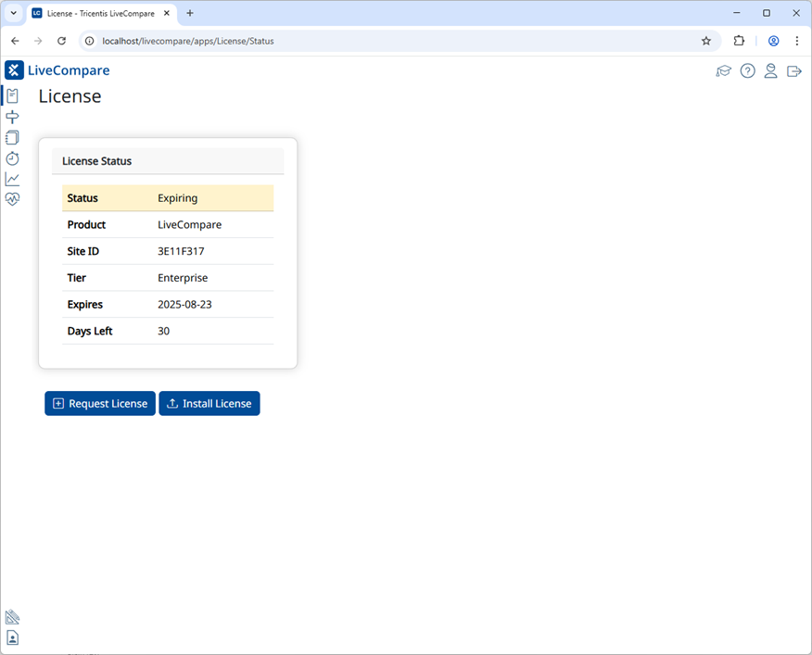Screen dimensions: 812x655
Task: Select the stacked notebook pages sidebar icon
Action: click(12, 137)
